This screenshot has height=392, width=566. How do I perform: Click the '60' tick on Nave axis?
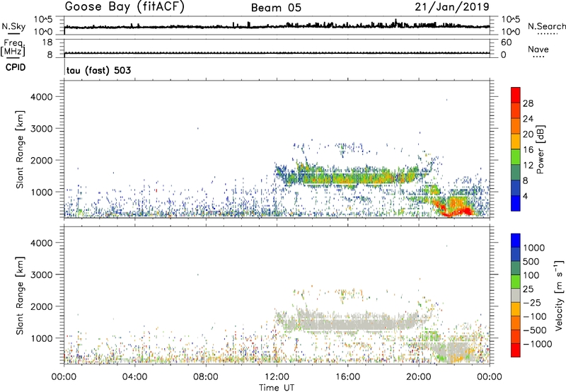pyautogui.click(x=506, y=42)
